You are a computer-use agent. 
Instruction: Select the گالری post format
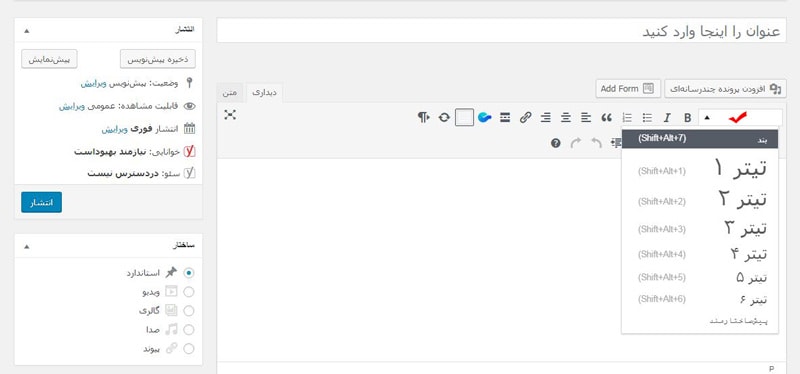pyautogui.click(x=189, y=311)
